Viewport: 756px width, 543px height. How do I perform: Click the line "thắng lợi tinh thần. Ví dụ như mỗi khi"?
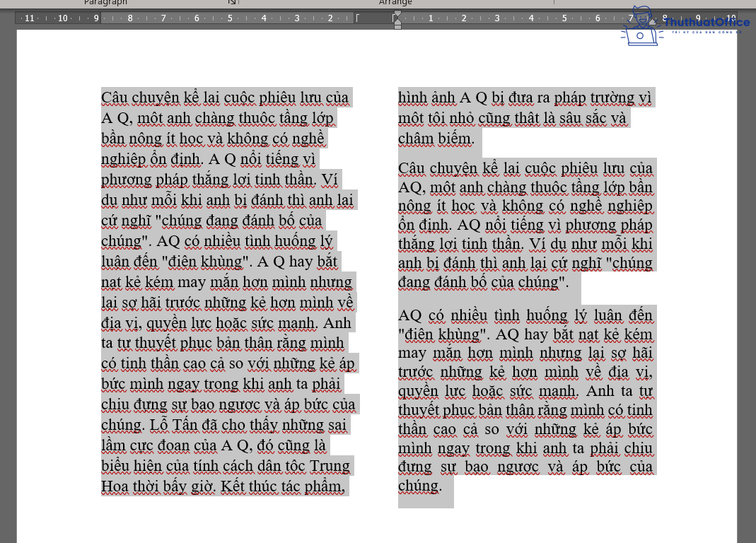click(525, 244)
